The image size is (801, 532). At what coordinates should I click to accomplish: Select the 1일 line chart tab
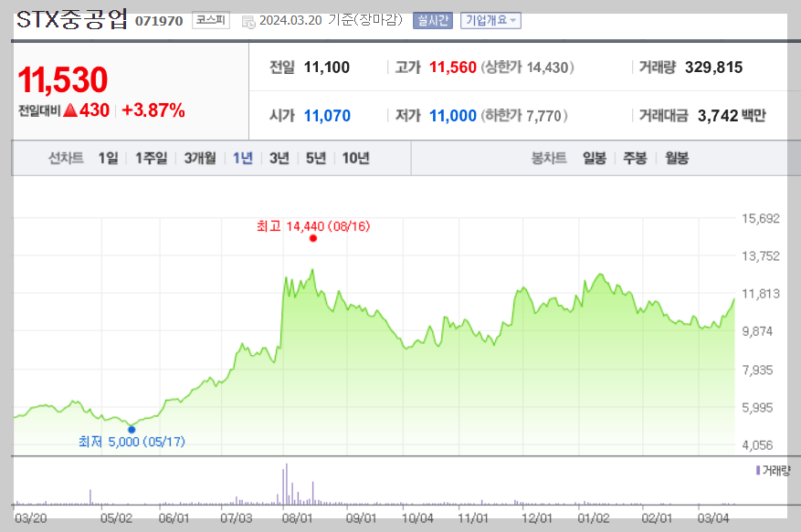coord(109,158)
